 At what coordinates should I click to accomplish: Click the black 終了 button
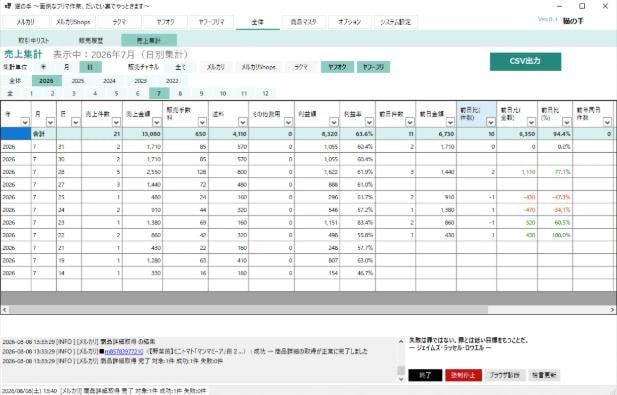[x=425, y=375]
